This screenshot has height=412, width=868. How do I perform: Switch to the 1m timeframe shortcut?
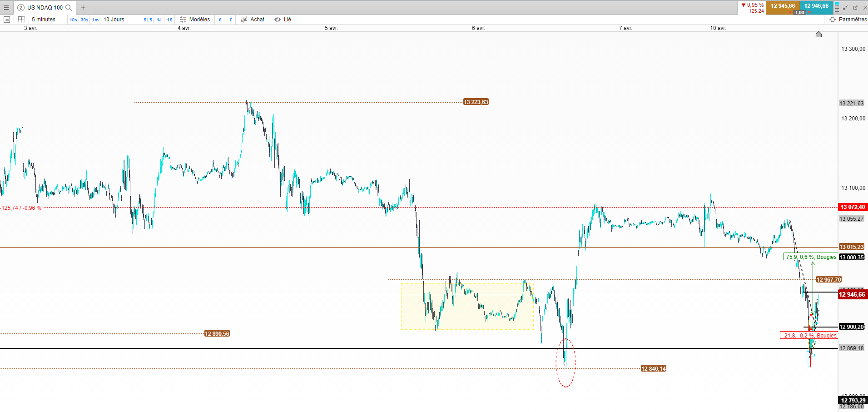[x=95, y=20]
